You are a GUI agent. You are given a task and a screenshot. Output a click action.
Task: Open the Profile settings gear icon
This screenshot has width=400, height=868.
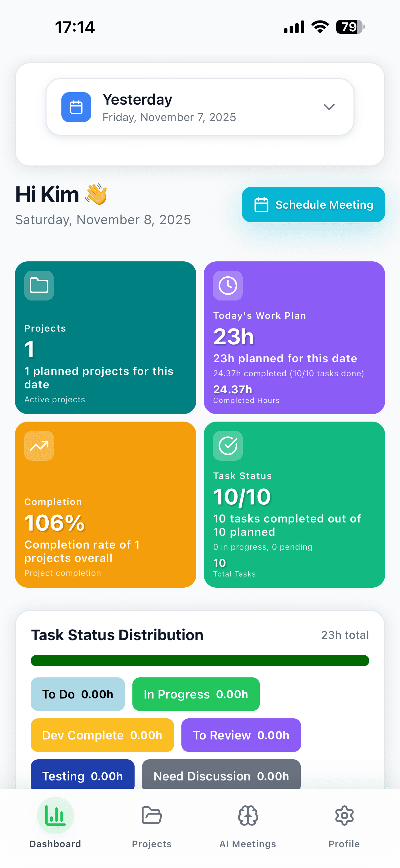(x=344, y=816)
